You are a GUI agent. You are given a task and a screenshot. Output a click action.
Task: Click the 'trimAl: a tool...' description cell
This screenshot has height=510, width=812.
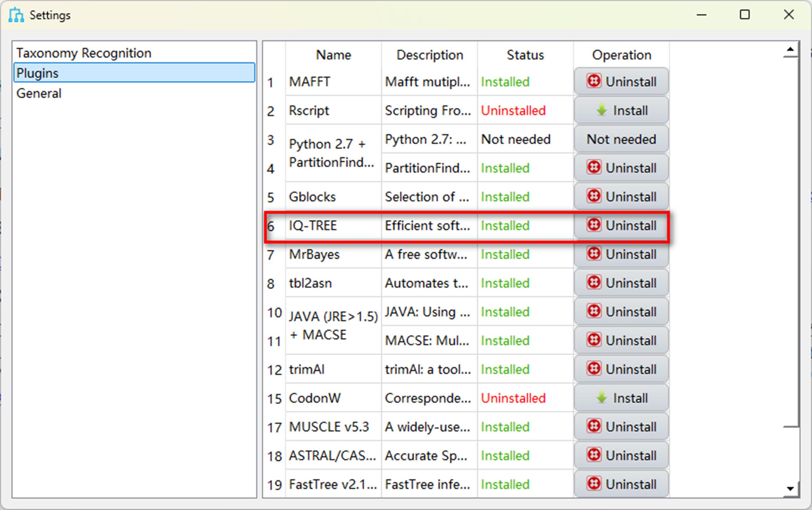click(430, 369)
